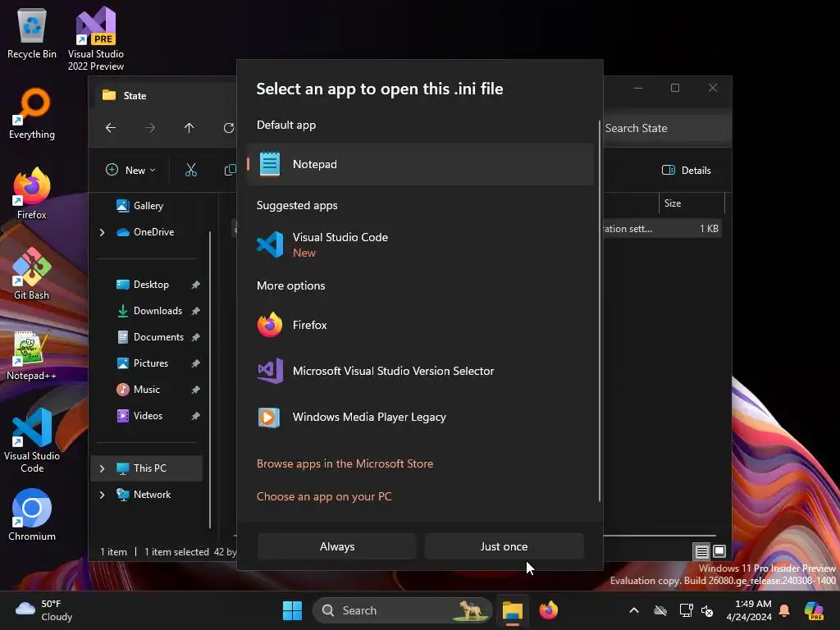Switch to details list view icon

pos(702,550)
